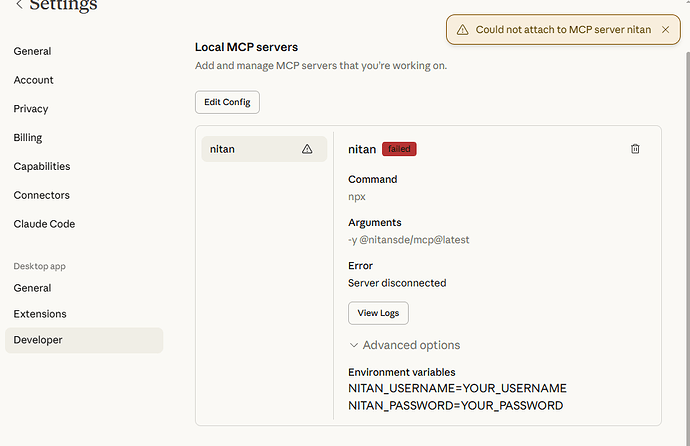The width and height of the screenshot is (690, 446).
Task: Open Extensions settings
Action: (x=40, y=314)
